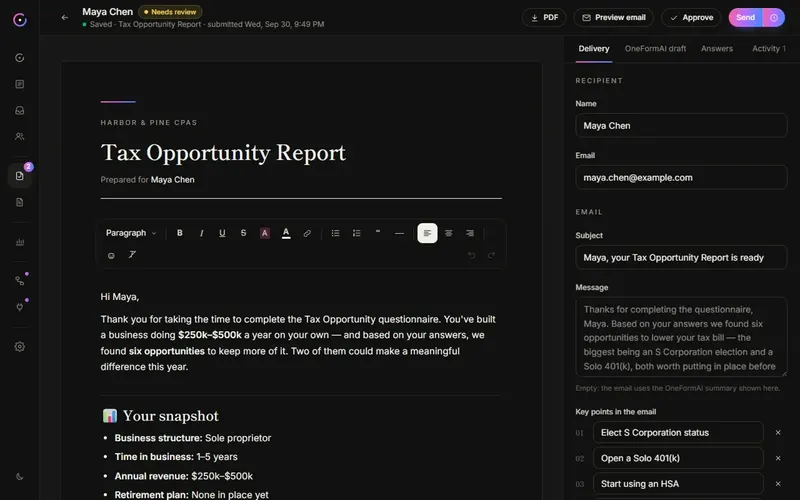Click the Needs review status badge
This screenshot has height=500, width=800.
point(170,12)
